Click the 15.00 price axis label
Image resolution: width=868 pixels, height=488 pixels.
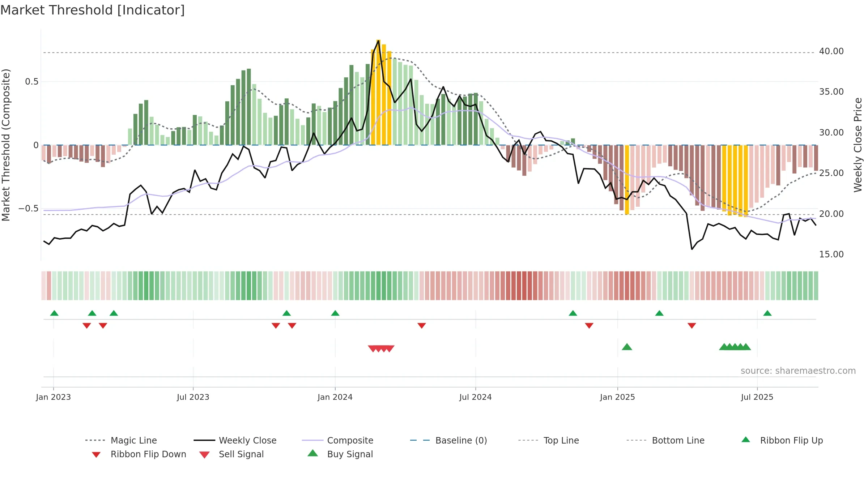click(x=831, y=254)
